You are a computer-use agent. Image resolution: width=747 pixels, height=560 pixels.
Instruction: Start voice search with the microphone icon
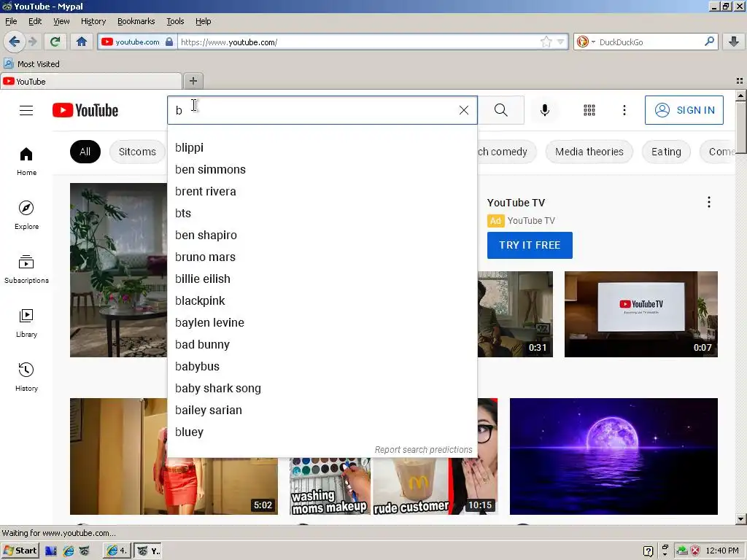point(544,111)
